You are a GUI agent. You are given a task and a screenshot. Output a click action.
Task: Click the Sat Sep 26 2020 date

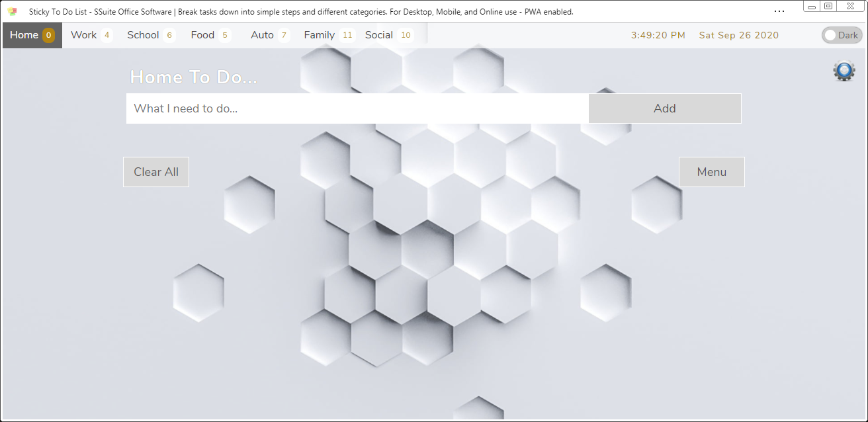point(738,36)
